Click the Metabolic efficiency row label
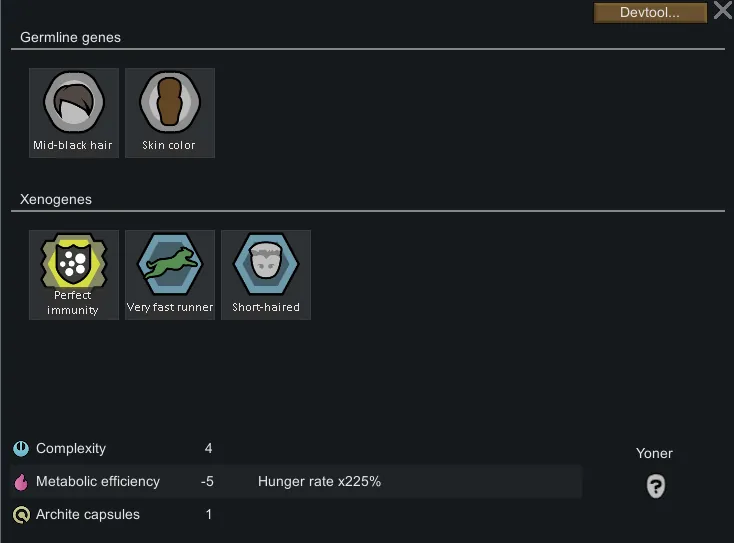The width and height of the screenshot is (734, 543). pyautogui.click(x=98, y=482)
